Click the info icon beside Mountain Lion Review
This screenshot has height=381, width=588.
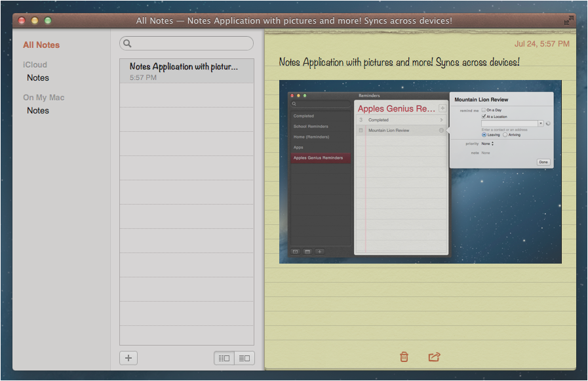(441, 130)
